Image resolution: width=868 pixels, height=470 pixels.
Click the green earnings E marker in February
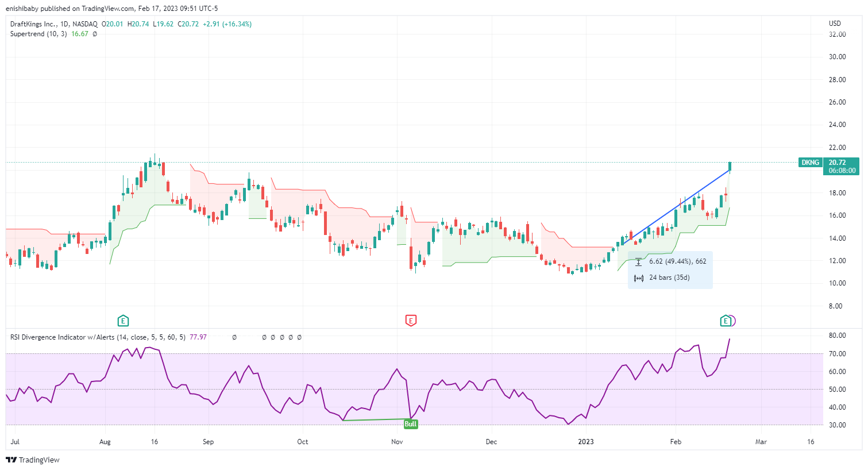[x=726, y=321]
